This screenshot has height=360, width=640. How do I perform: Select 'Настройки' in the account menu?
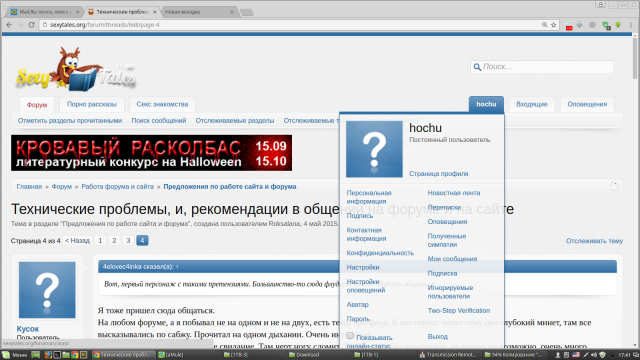(x=363, y=267)
